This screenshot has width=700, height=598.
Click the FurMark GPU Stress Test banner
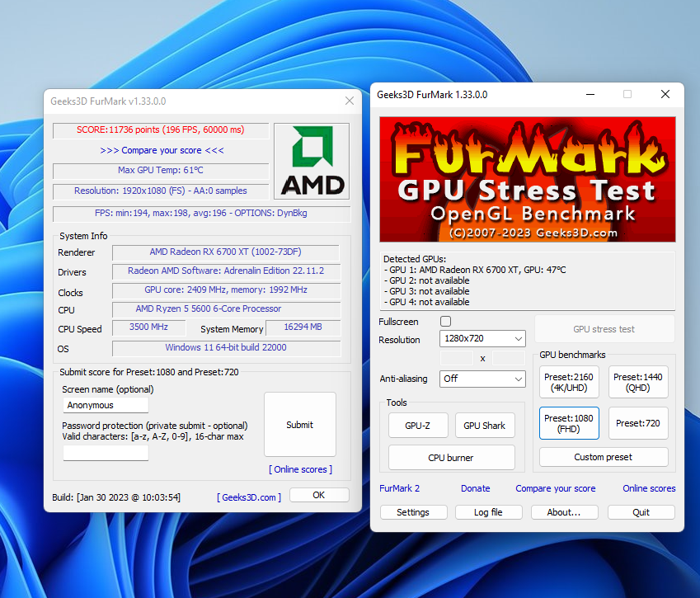(527, 180)
